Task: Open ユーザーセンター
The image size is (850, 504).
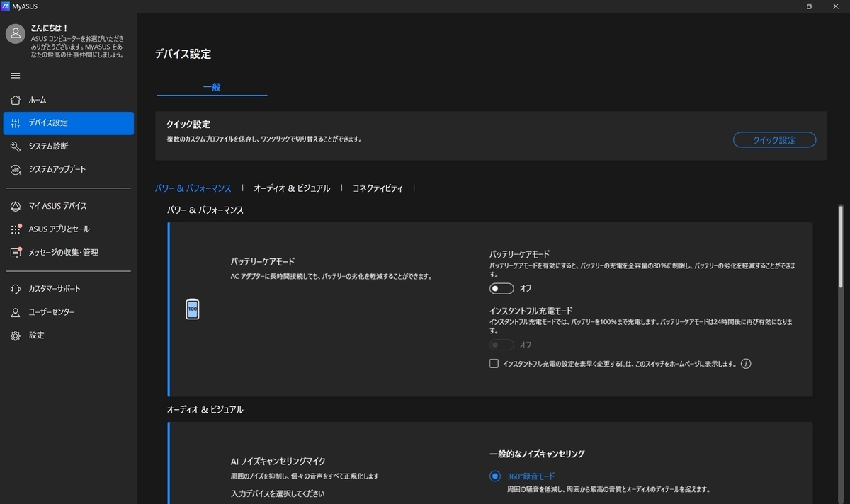Action: 69,312
